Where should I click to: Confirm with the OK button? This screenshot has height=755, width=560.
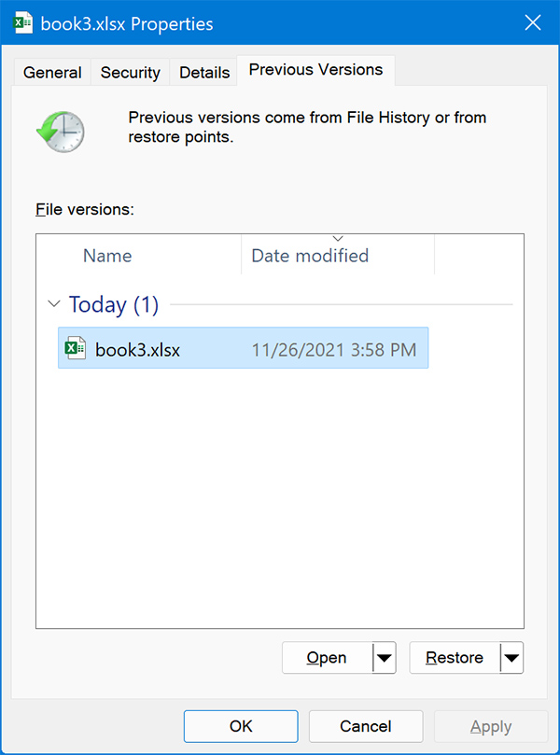240,726
